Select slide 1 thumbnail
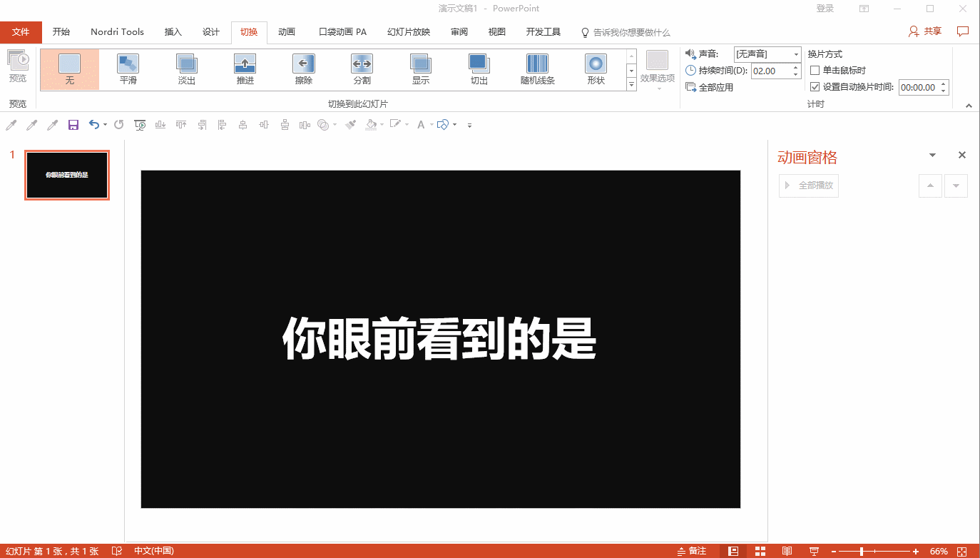The image size is (980, 558). (x=67, y=175)
